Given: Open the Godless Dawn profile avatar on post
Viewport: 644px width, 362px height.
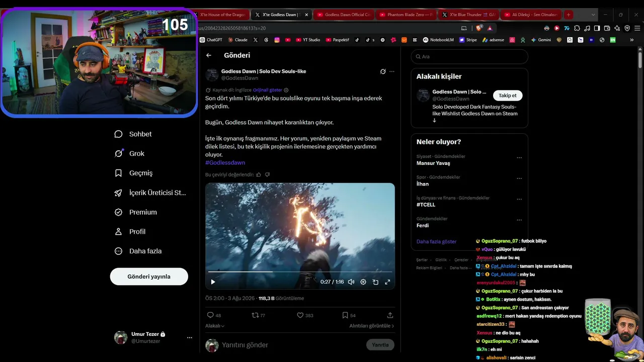Looking at the screenshot, I should coord(212,74).
